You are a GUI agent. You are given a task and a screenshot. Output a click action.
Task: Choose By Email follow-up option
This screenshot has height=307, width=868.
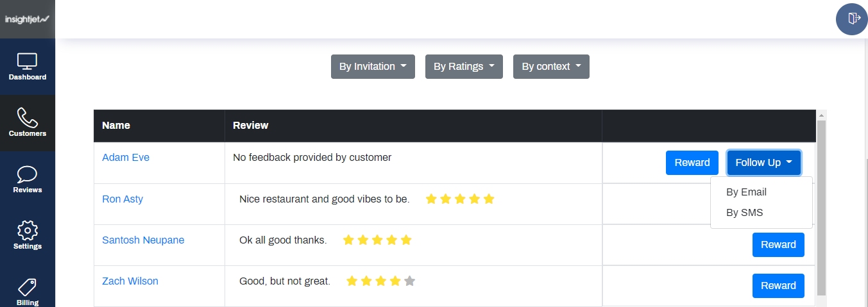746,192
